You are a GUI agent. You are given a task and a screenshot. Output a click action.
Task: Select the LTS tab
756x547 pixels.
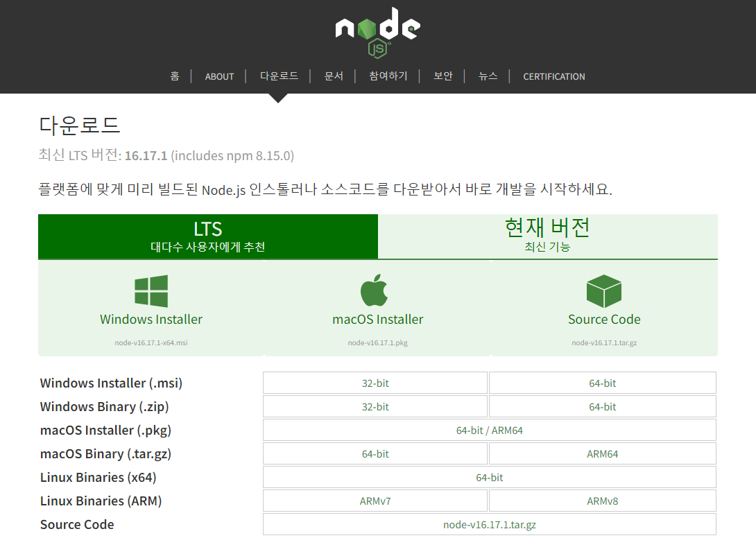pyautogui.click(x=208, y=236)
